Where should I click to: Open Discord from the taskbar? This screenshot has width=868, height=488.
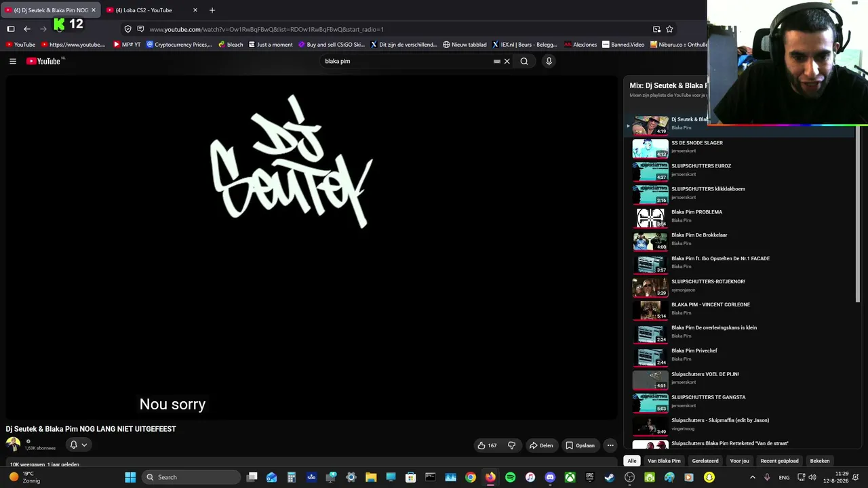coord(550,477)
